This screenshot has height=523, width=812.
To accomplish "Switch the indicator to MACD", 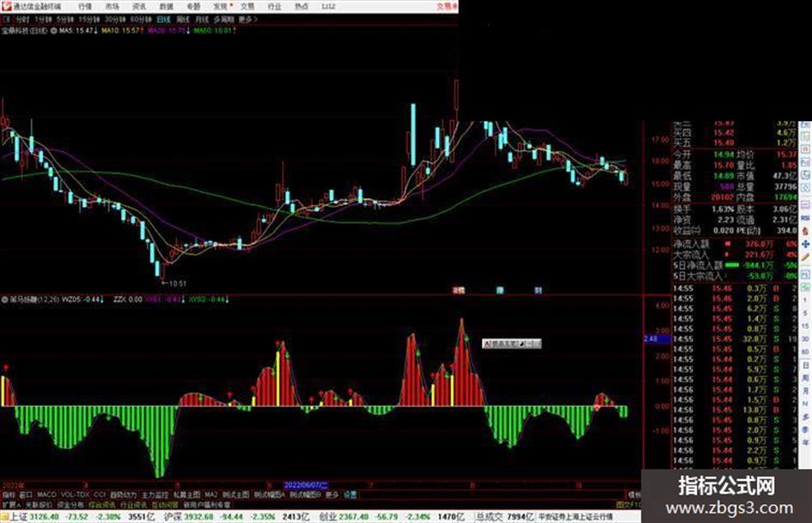I will (x=46, y=495).
